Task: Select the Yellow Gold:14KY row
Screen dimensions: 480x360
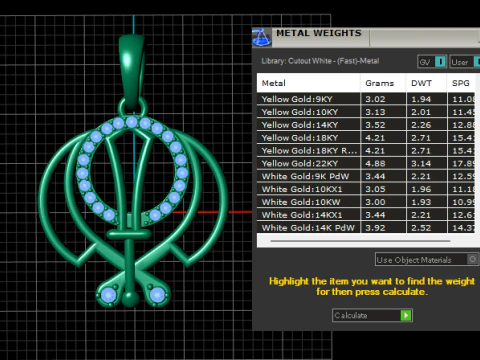Action: (366, 125)
